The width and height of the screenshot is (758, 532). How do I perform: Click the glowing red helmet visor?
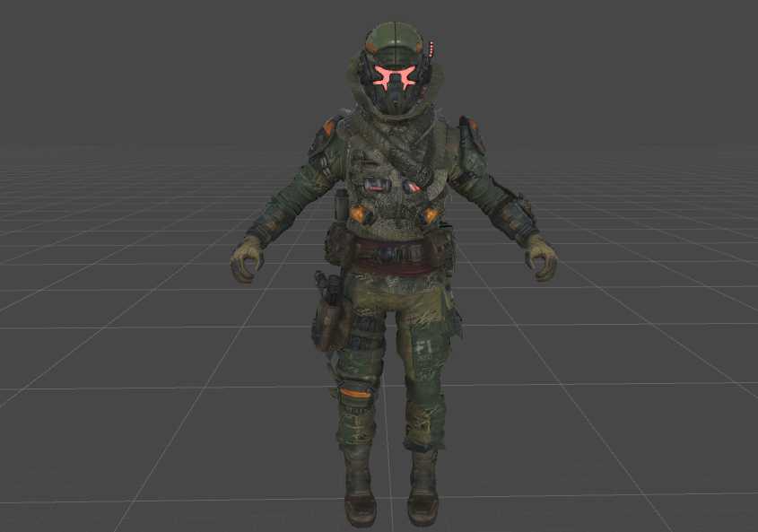396,77
